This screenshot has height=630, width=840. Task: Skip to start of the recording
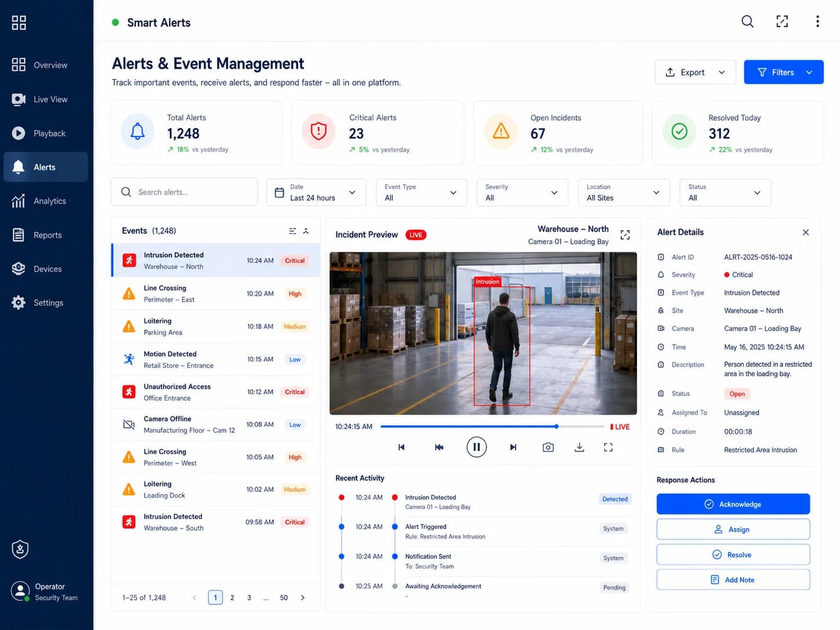coord(401,447)
